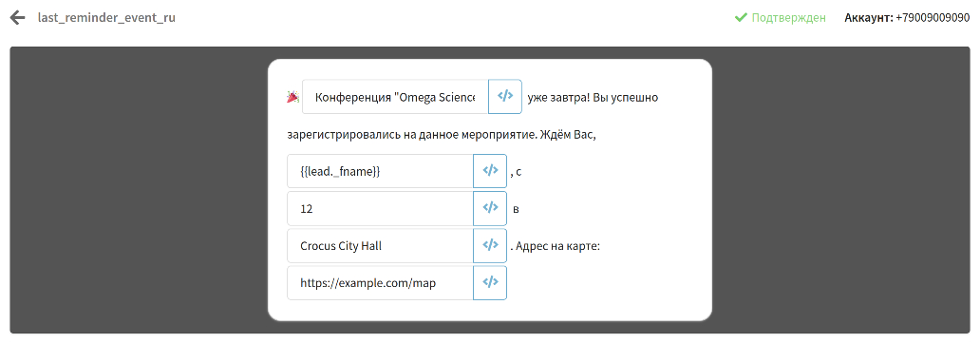Image resolution: width=980 pixels, height=343 pixels.
Task: Click the green Подтвержден checkmark icon
Action: tap(741, 17)
